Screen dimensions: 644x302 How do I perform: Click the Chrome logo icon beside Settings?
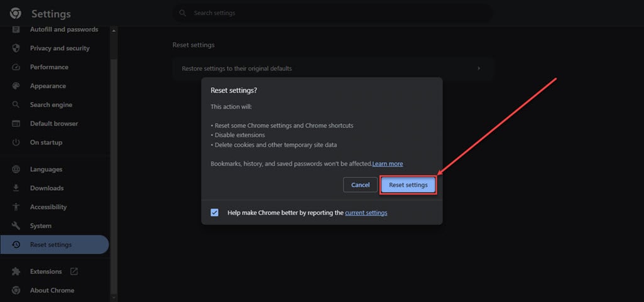click(x=16, y=14)
